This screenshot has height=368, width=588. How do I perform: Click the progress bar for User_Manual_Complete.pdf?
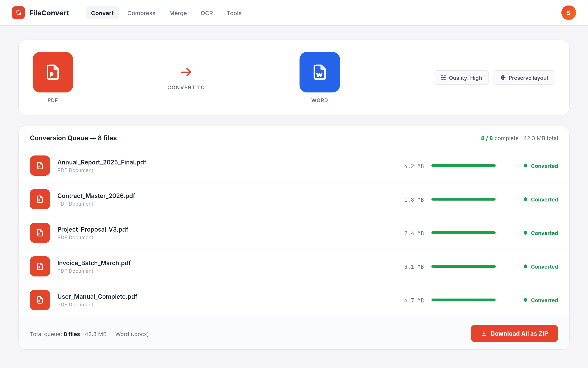pos(463,300)
